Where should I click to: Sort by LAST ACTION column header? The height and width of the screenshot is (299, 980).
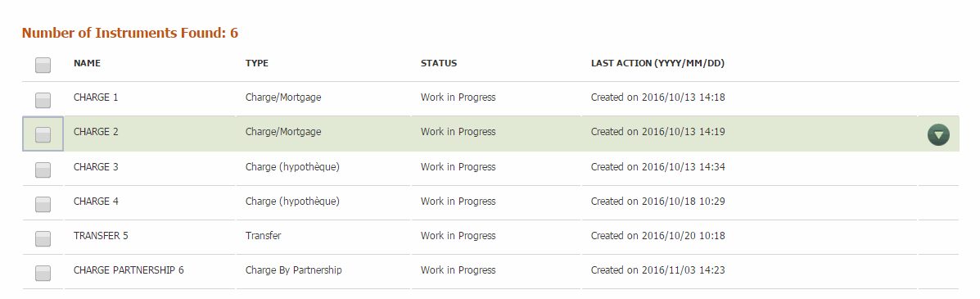coord(657,63)
